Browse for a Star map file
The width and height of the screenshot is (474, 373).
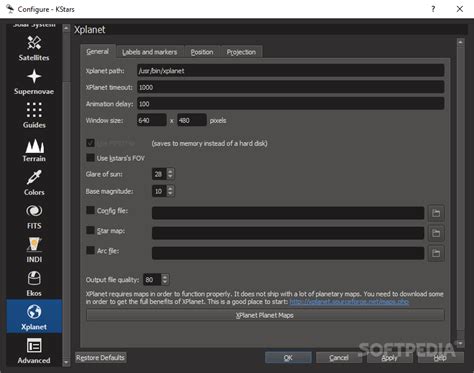(436, 233)
